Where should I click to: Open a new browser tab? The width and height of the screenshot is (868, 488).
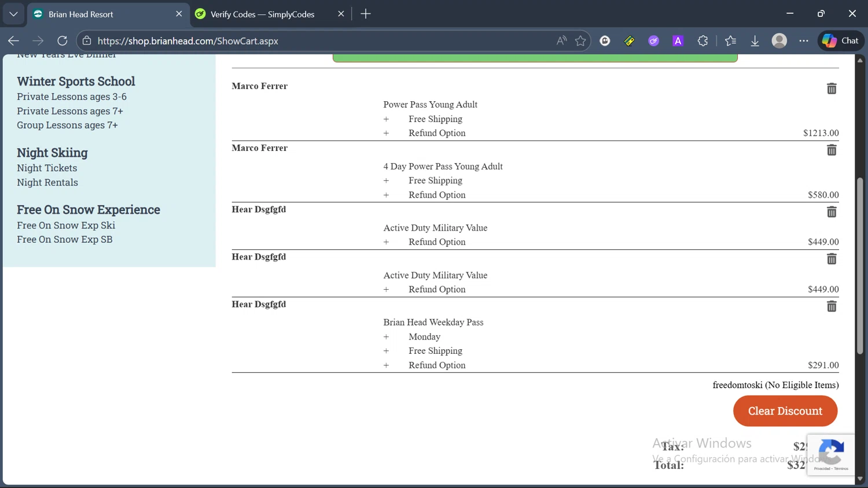366,14
